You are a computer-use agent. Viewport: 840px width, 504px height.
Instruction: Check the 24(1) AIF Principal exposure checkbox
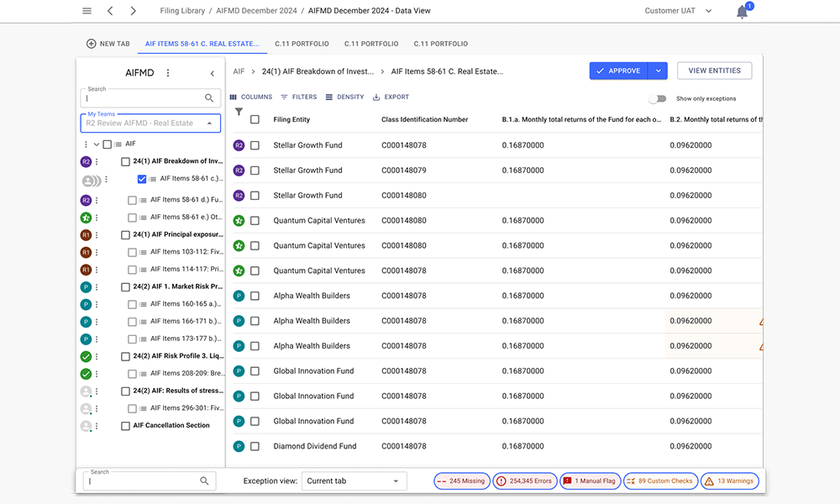[x=125, y=235]
